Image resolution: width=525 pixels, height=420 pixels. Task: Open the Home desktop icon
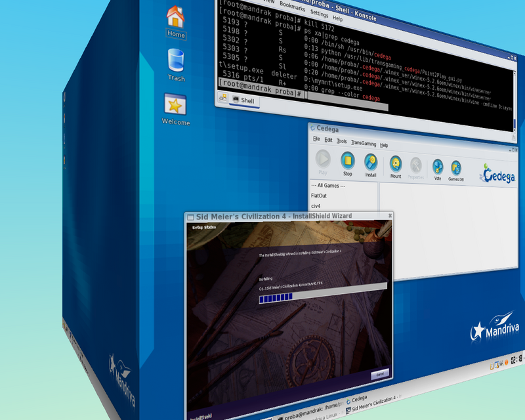[x=175, y=22]
